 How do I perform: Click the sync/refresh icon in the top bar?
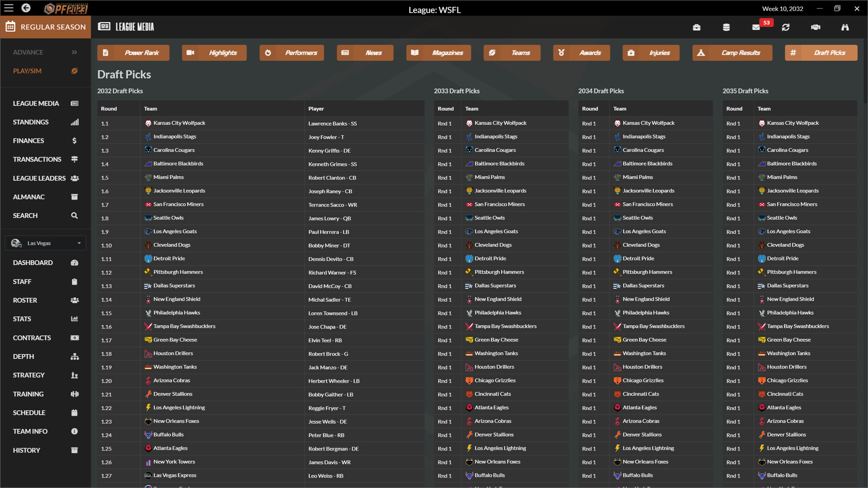coord(786,27)
